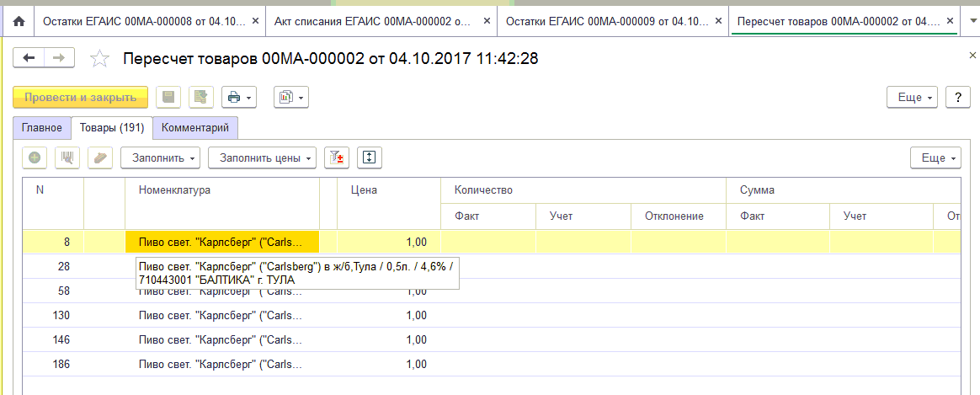
Task: Select the Номенклатура cell in row 186
Action: [222, 364]
